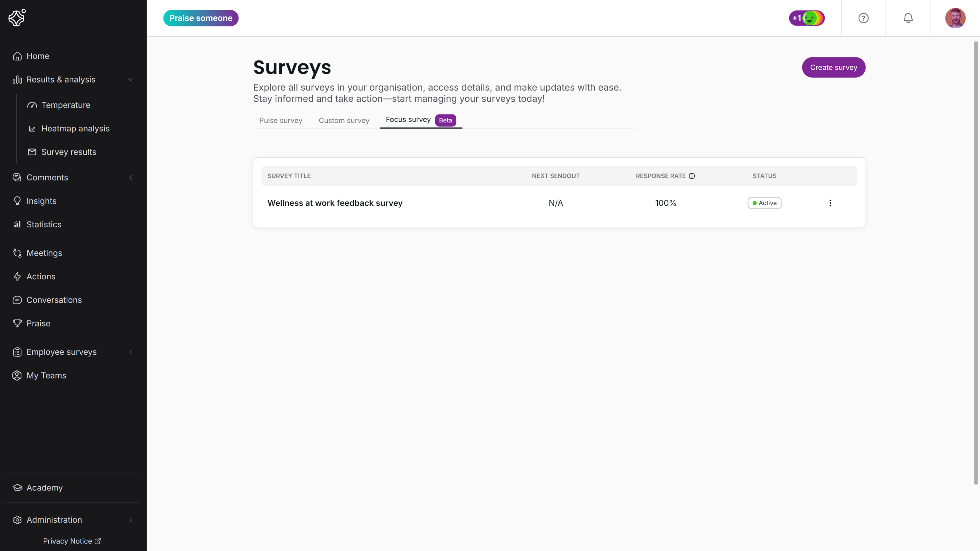
Task: Go to Insights with lightbulb icon
Action: click(x=41, y=201)
